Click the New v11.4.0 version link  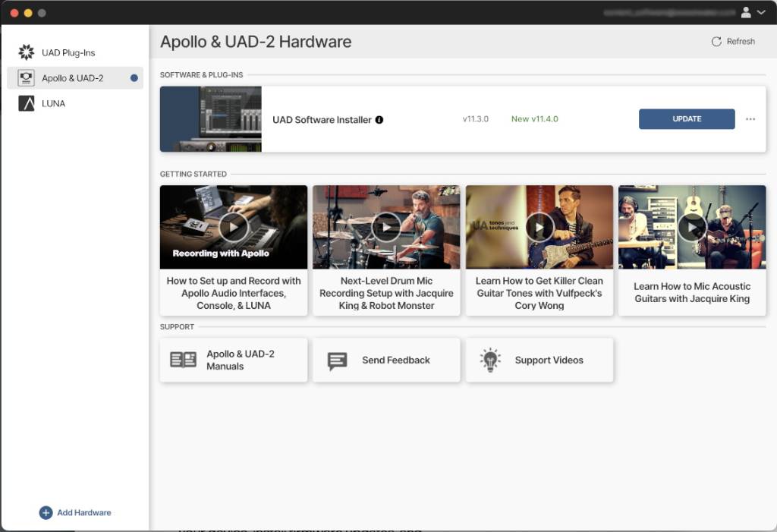pos(534,119)
